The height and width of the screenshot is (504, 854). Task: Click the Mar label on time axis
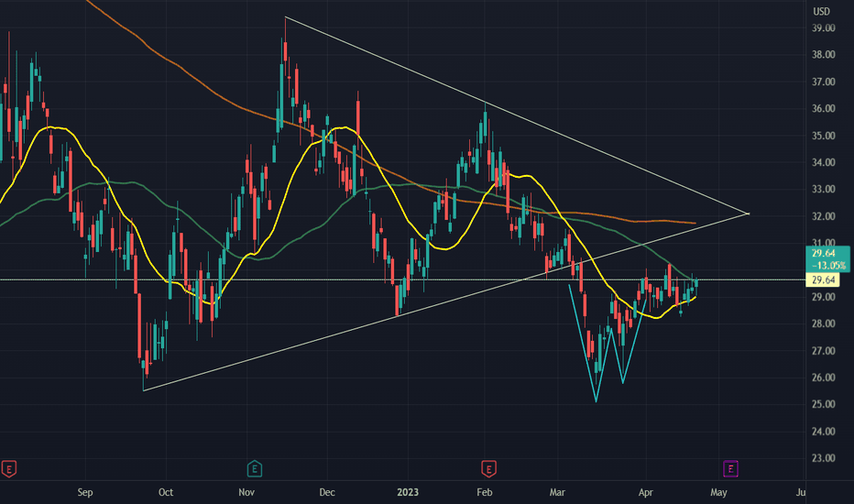click(x=557, y=493)
